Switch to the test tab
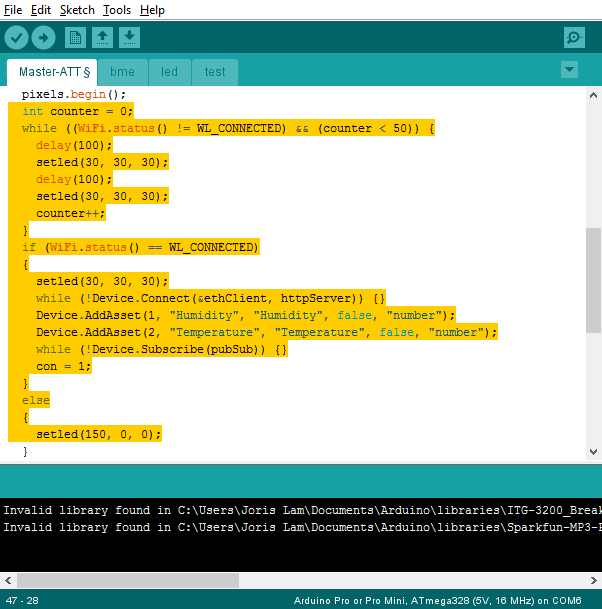Viewport: 602px width, 609px height. (215, 72)
